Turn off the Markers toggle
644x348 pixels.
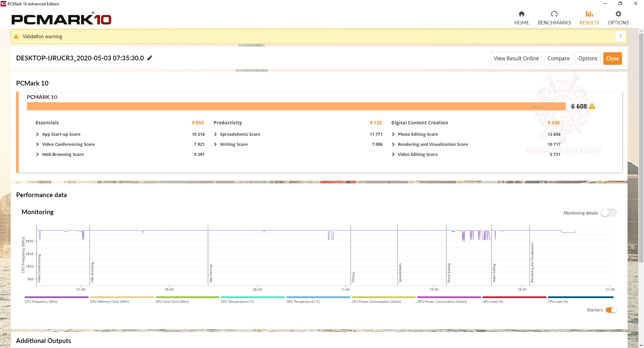pos(611,310)
